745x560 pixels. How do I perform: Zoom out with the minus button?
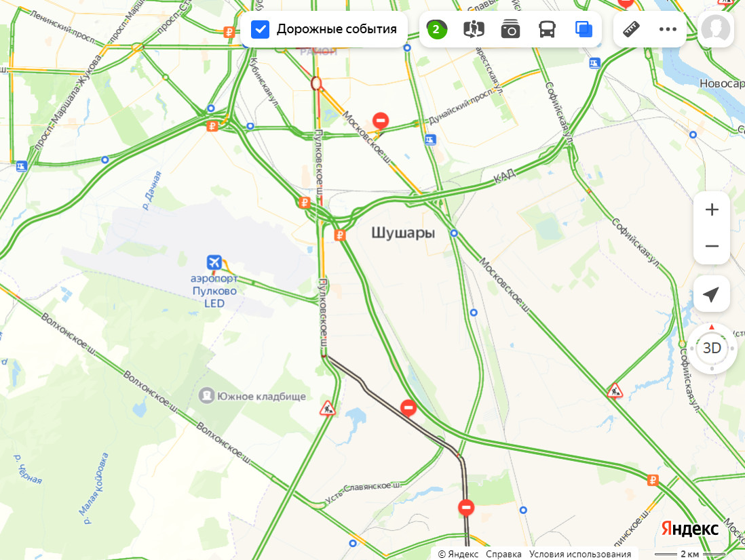coord(712,246)
